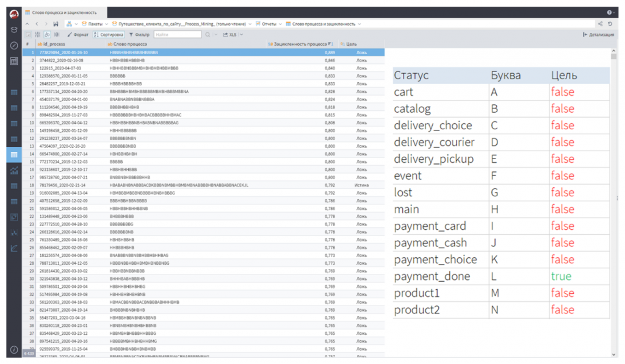Expand the XLS export dropdown arrow
This screenshot has width=625, height=364.
tap(241, 35)
